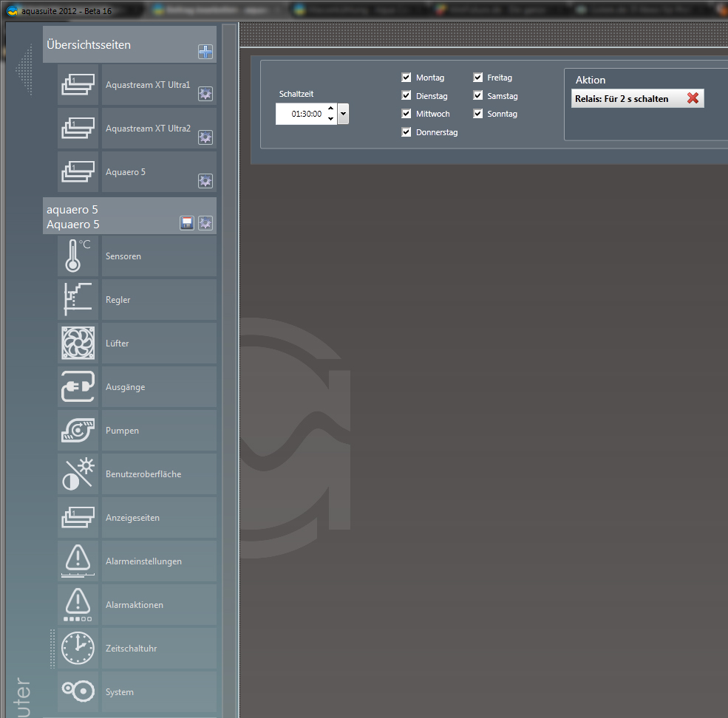Image resolution: width=728 pixels, height=718 pixels.
Task: Click the save disk icon in aquaero 5 header
Action: point(187,223)
